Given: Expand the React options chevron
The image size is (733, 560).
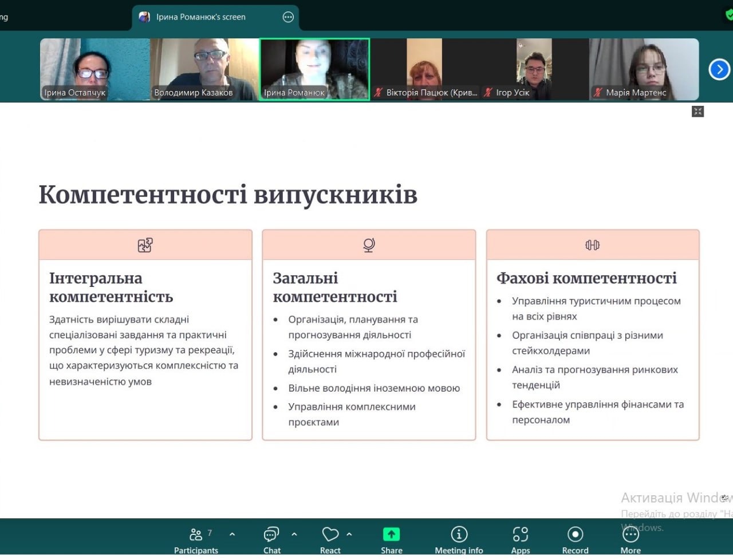Looking at the screenshot, I should coord(349,534).
